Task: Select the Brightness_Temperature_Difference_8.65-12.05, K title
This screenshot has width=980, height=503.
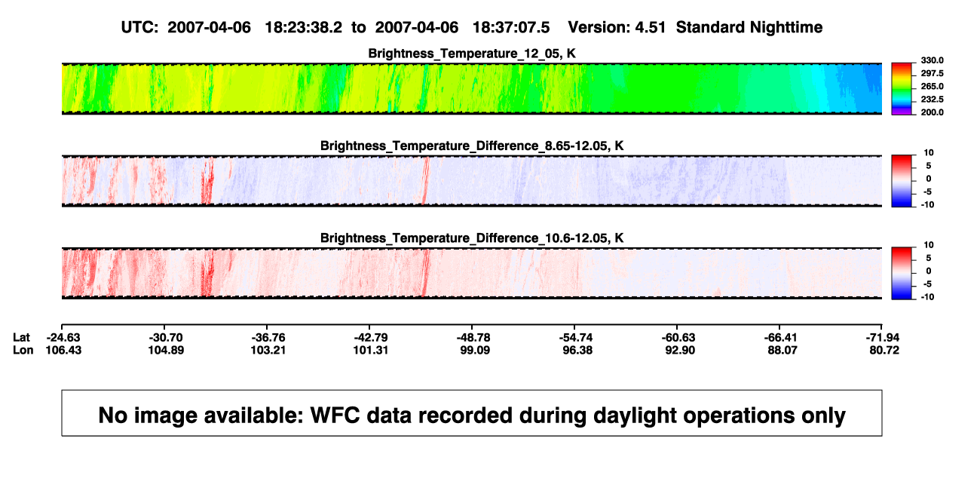Action: (x=472, y=146)
